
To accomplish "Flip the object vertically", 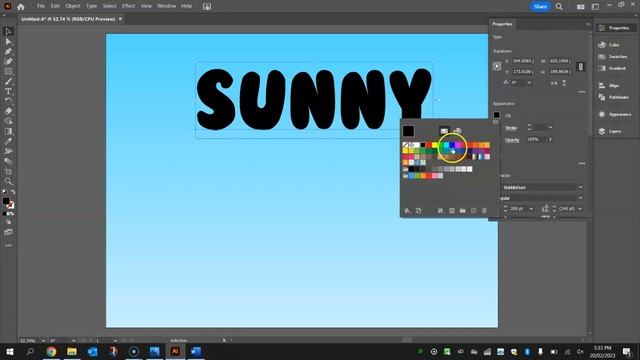I will (564, 83).
